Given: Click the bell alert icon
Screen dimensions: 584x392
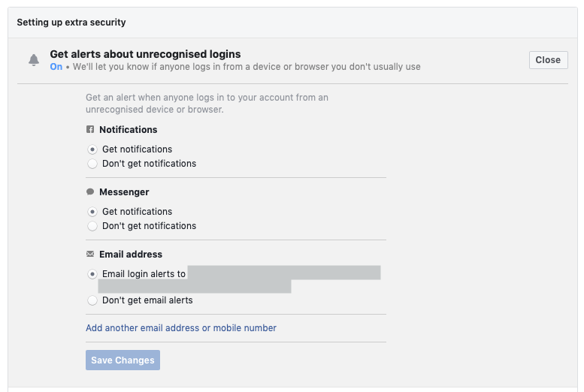Looking at the screenshot, I should coord(33,60).
